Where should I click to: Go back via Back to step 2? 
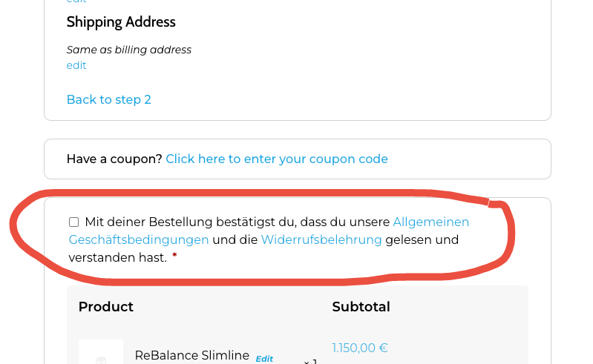coord(109,99)
